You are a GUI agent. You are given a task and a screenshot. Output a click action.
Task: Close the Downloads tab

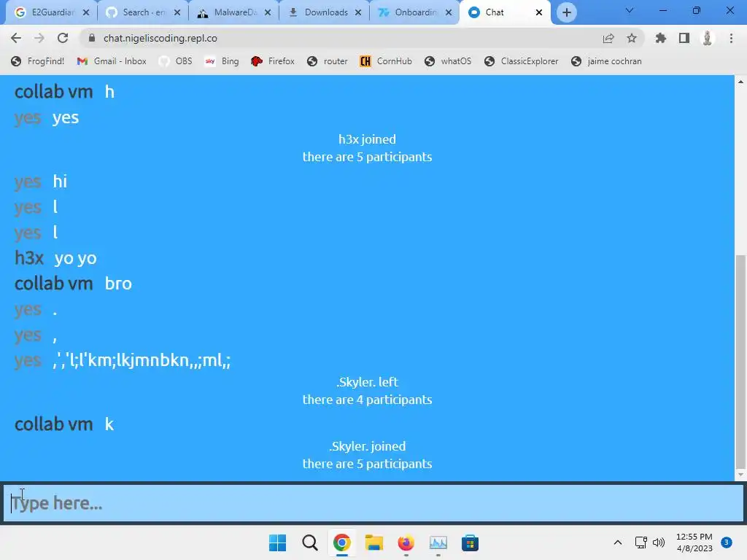358,12
